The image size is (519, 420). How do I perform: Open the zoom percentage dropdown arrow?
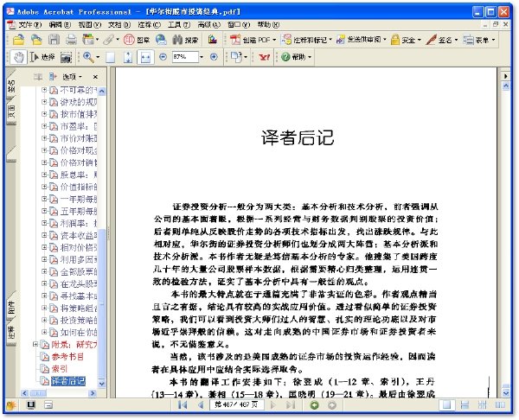pyautogui.click(x=202, y=57)
